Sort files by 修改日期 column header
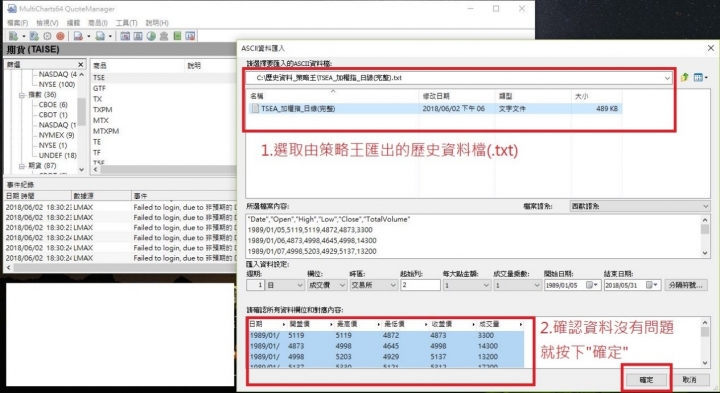This screenshot has height=393, width=720. click(458, 96)
